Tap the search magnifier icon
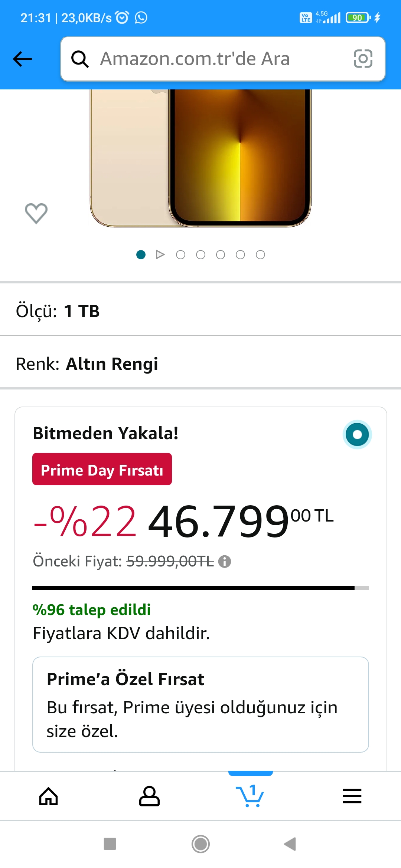This screenshot has height=868, width=401. point(80,59)
